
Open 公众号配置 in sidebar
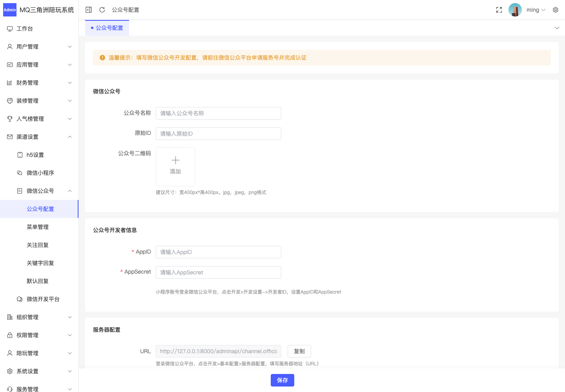click(x=39, y=209)
